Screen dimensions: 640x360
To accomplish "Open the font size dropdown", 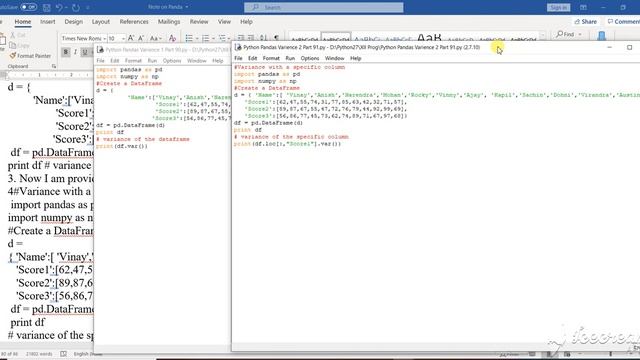I will pyautogui.click(x=123, y=38).
